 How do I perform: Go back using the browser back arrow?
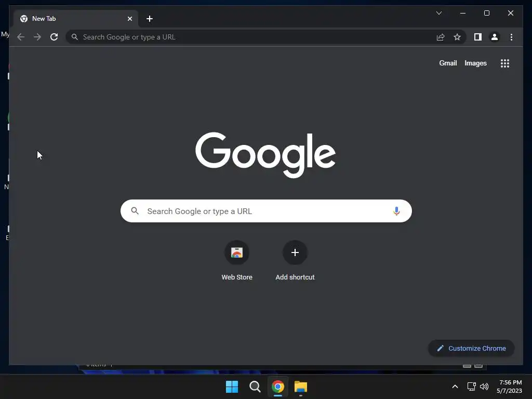[21, 37]
